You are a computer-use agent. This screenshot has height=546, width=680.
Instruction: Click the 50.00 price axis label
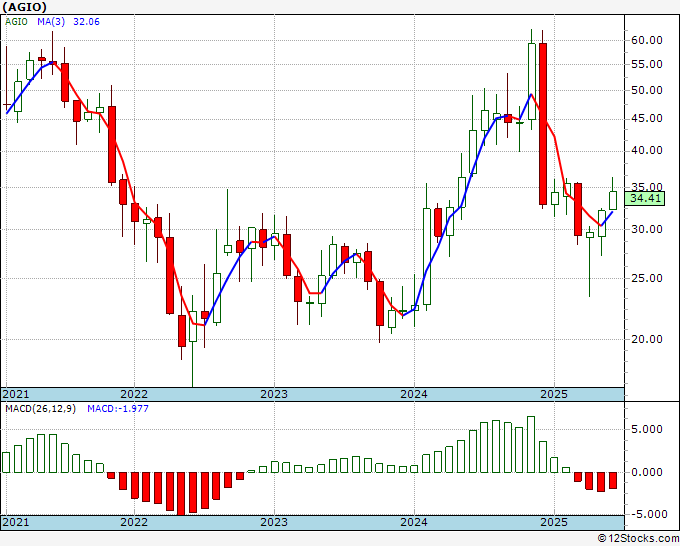pos(647,91)
